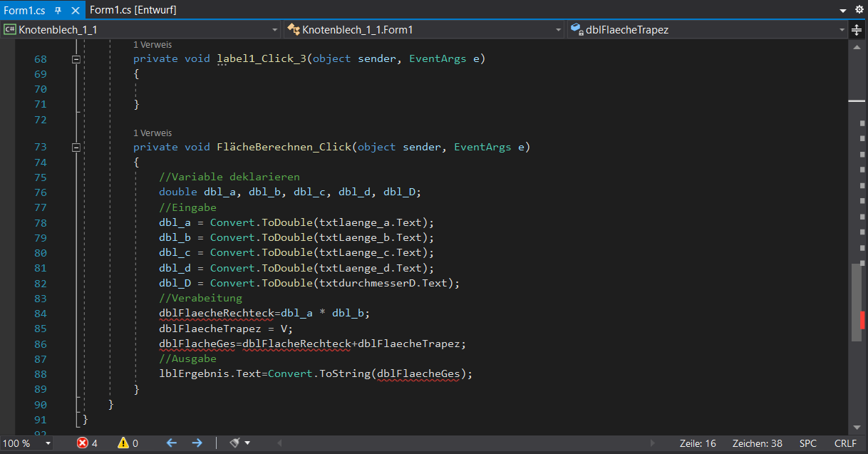Click the CRLF line ending indicator
The image size is (868, 454).
click(x=845, y=443)
